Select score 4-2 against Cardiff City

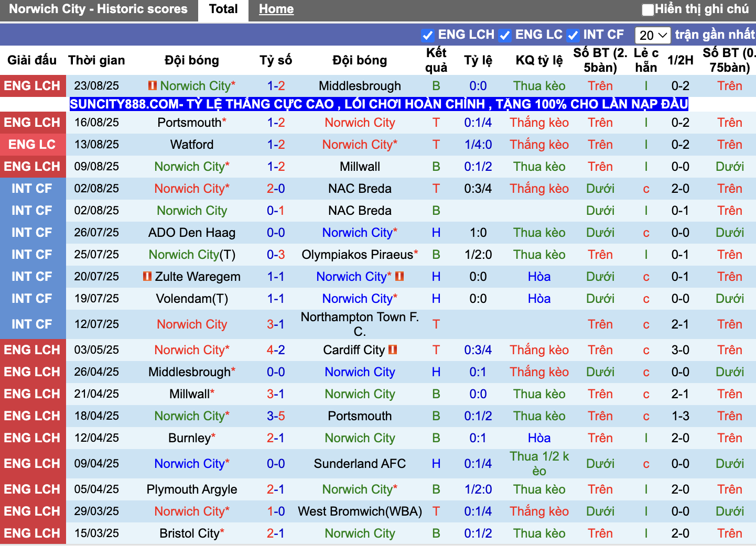[276, 350]
